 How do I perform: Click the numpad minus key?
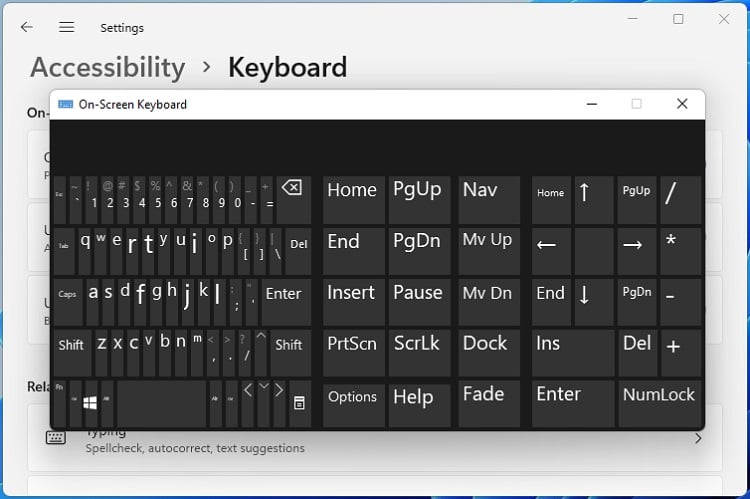(681, 302)
